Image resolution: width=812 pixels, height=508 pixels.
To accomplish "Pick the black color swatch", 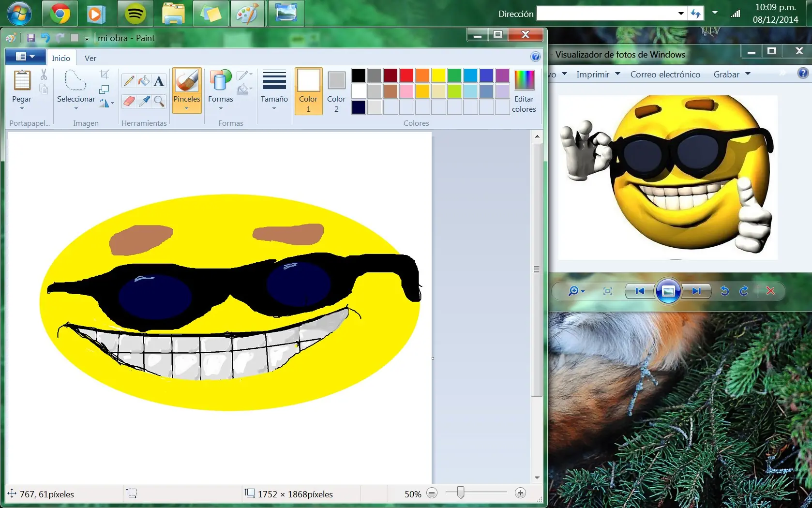I will tap(359, 75).
